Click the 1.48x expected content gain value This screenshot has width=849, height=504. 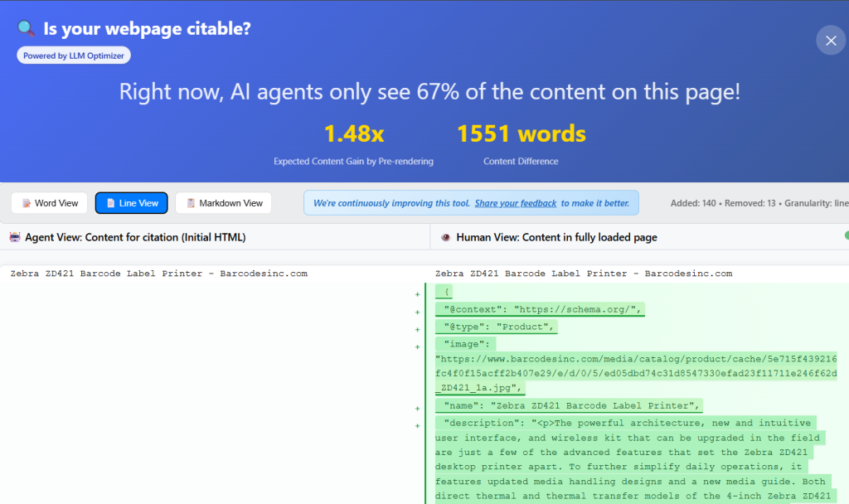click(353, 134)
